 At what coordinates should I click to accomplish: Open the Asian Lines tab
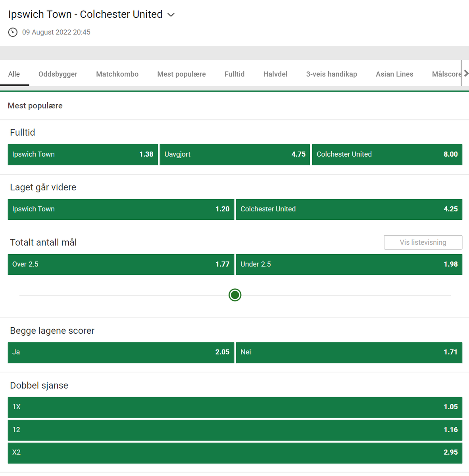[x=394, y=74]
